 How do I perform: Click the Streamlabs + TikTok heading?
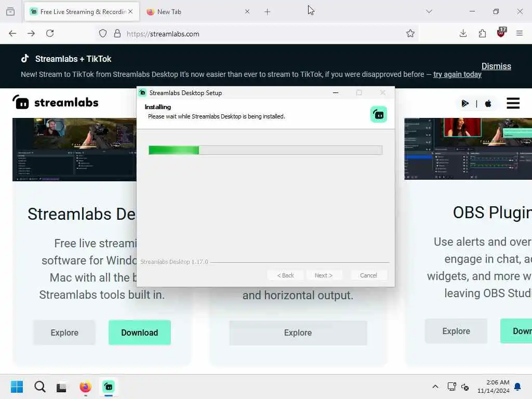point(73,59)
